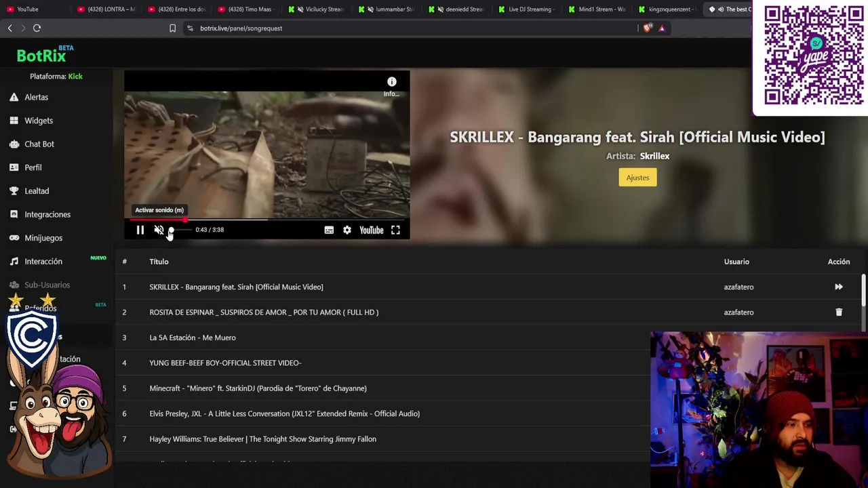Image resolution: width=868 pixels, height=488 pixels.
Task: Open Alertas in the sidebar
Action: [37, 97]
